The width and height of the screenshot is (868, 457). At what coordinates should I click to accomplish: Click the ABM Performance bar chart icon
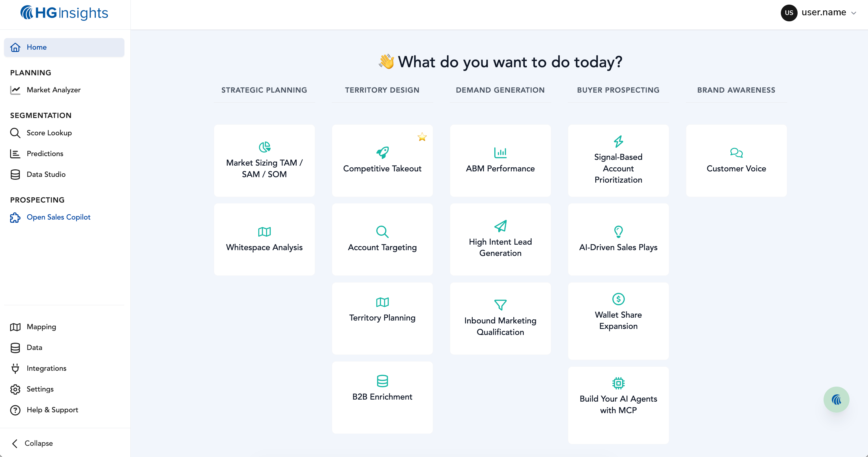pyautogui.click(x=500, y=153)
